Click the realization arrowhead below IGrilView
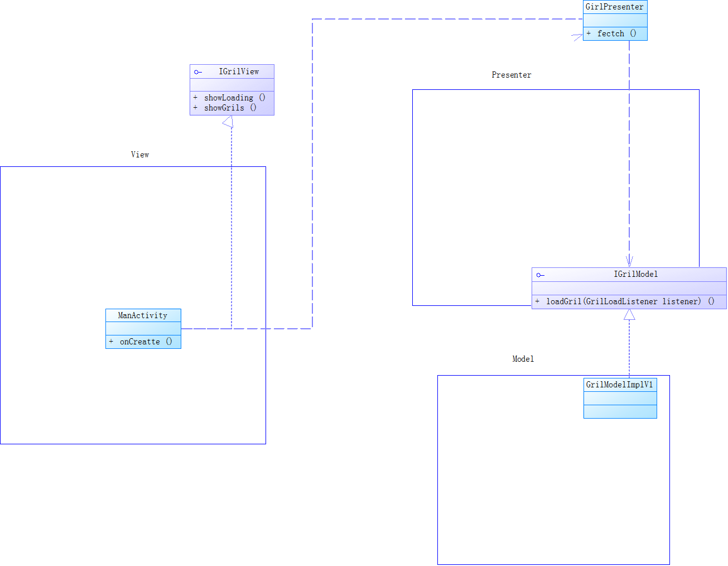The height and width of the screenshot is (566, 728). click(228, 122)
